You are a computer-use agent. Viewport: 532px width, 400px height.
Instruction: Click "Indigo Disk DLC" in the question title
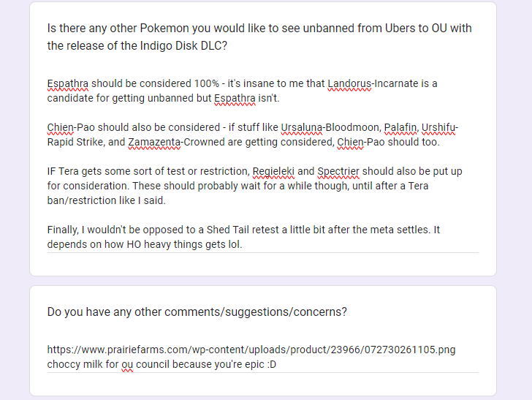point(180,45)
